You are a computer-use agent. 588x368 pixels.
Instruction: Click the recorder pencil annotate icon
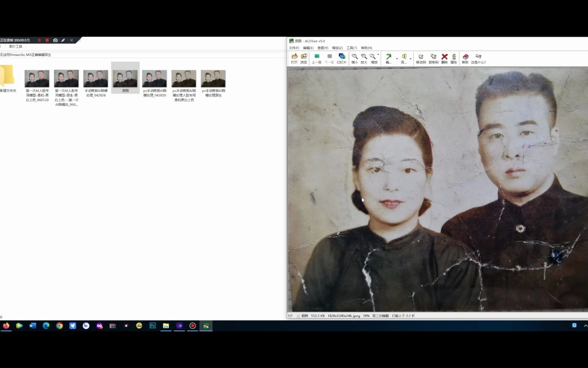[x=63, y=40]
